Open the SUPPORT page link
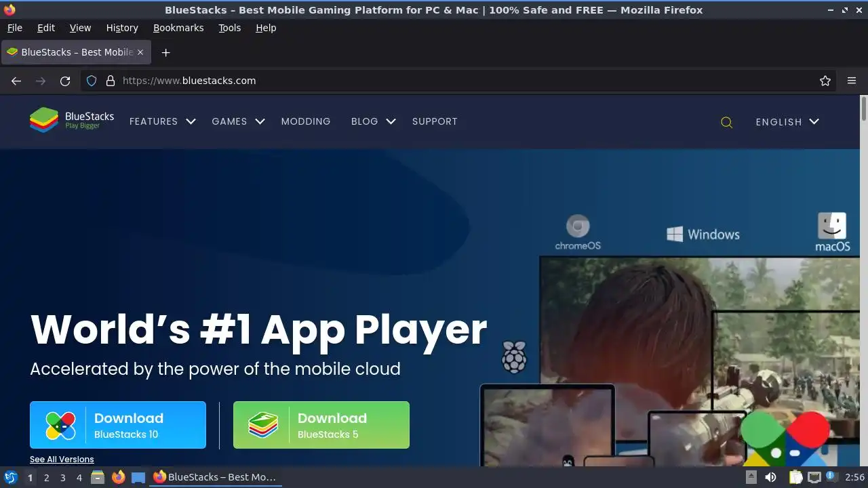Viewport: 868px width, 488px height. coord(435,121)
